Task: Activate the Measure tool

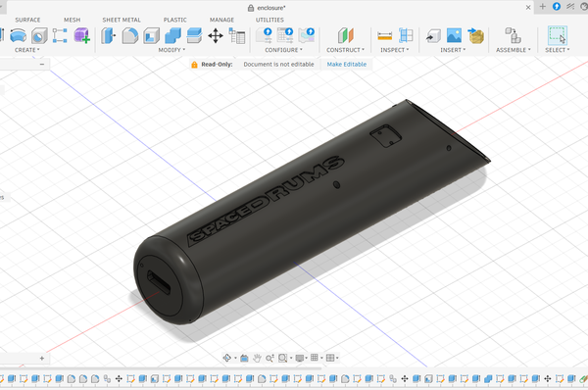Action: pos(385,36)
